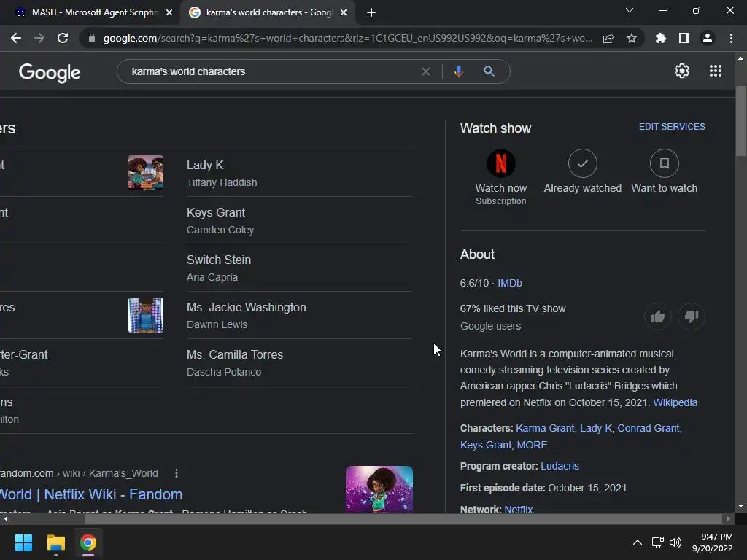Click the horizontal scrollbar thumb
Image resolution: width=747 pixels, height=560 pixels.
pyautogui.click(x=403, y=518)
